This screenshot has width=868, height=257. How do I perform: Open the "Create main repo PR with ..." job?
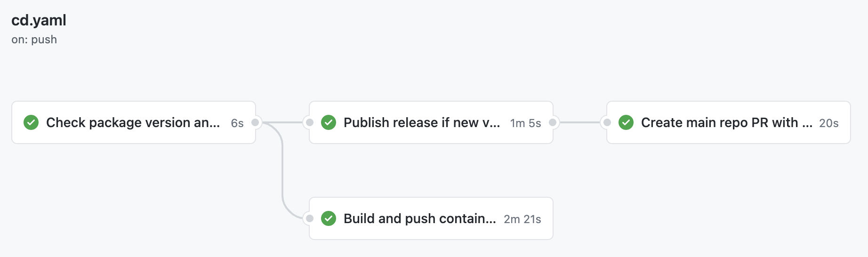click(x=726, y=122)
